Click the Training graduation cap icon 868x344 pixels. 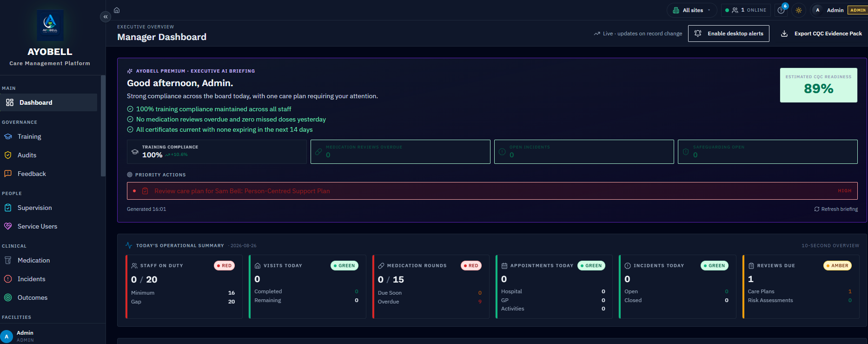coord(8,136)
